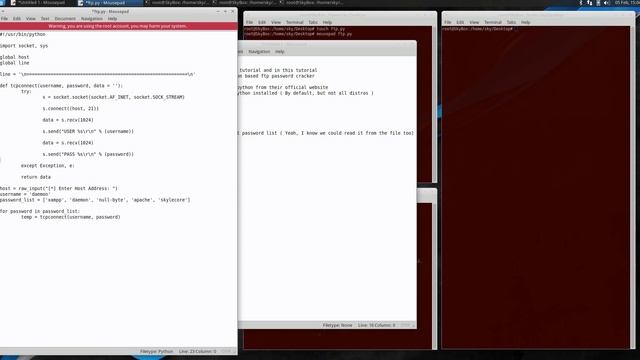Open the network connection tray icon
Screen dimensions: 640x360
(x=589, y=2)
